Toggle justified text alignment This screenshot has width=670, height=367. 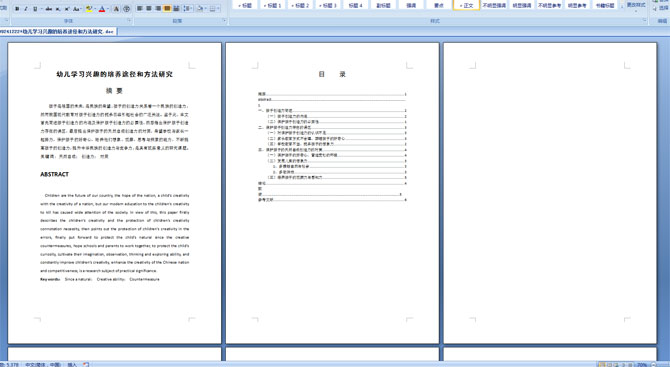(167, 8)
